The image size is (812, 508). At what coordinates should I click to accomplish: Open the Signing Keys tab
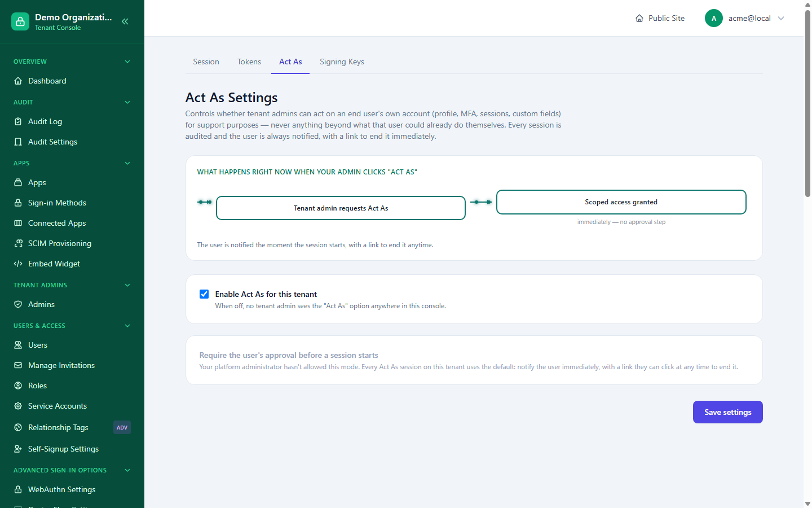(342, 62)
